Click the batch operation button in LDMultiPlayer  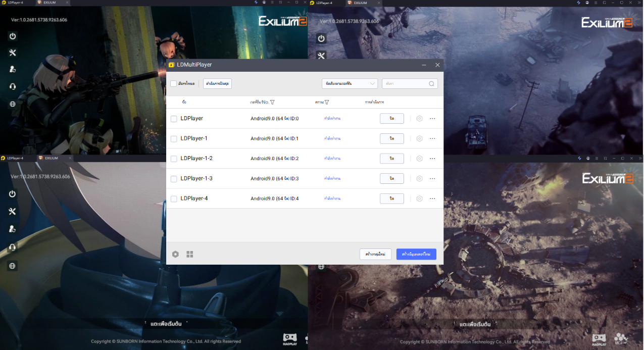point(217,84)
